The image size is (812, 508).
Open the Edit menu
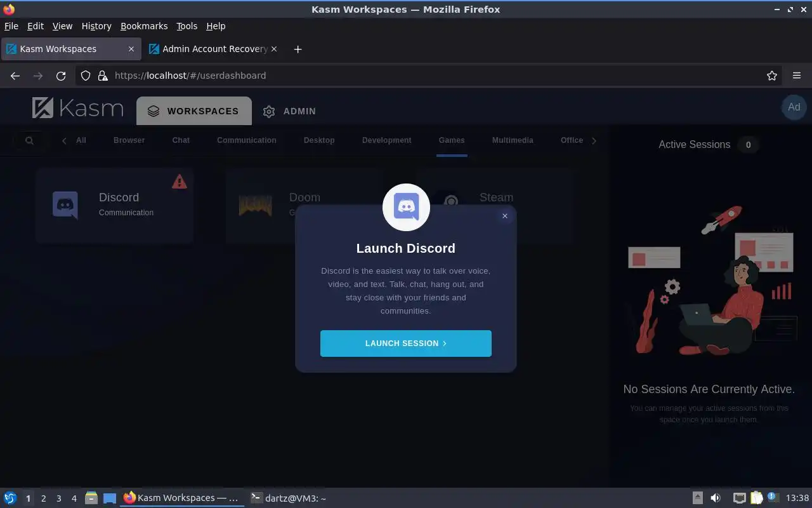pos(36,26)
